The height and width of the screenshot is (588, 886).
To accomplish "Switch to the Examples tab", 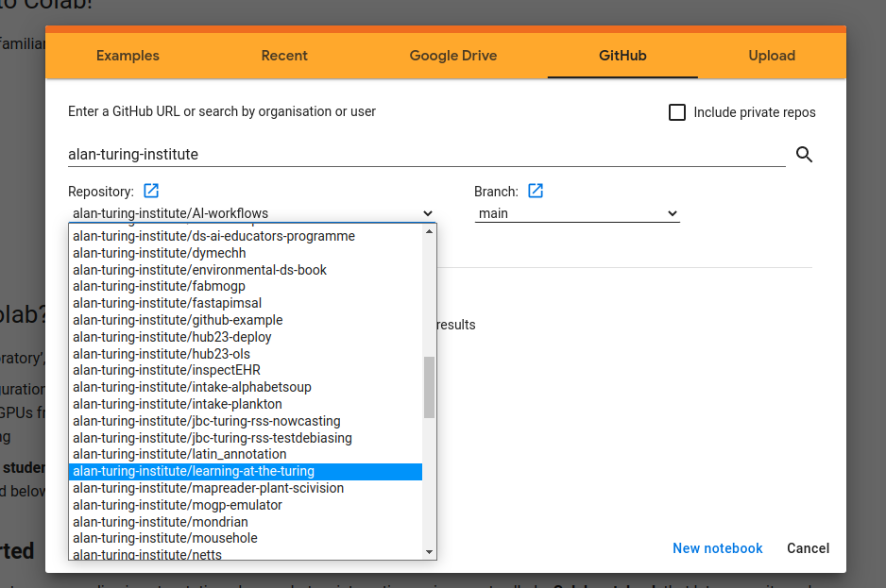I will [128, 56].
